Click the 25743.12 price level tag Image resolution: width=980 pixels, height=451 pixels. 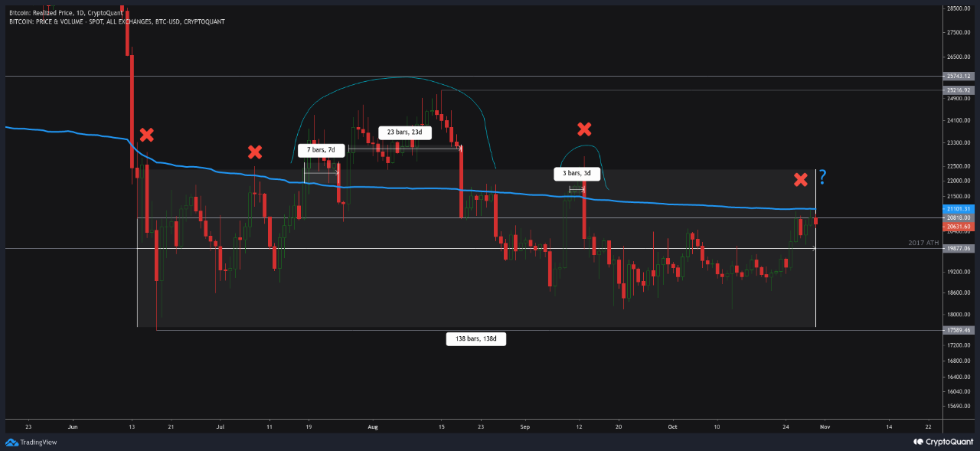click(959, 77)
